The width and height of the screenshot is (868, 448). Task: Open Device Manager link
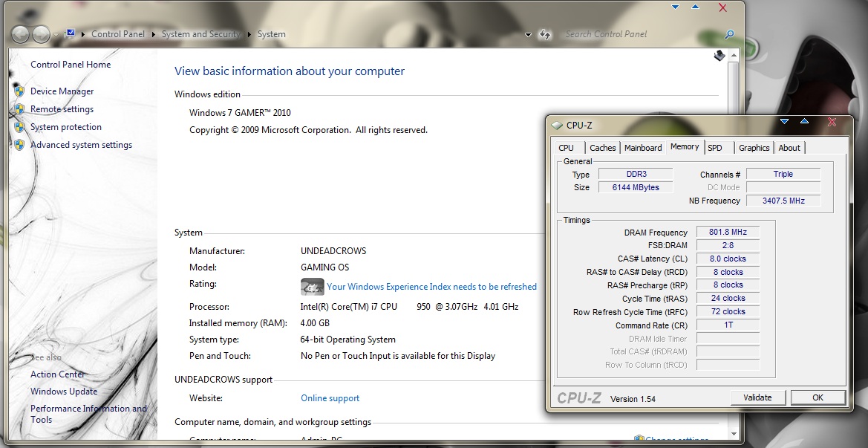tap(62, 91)
